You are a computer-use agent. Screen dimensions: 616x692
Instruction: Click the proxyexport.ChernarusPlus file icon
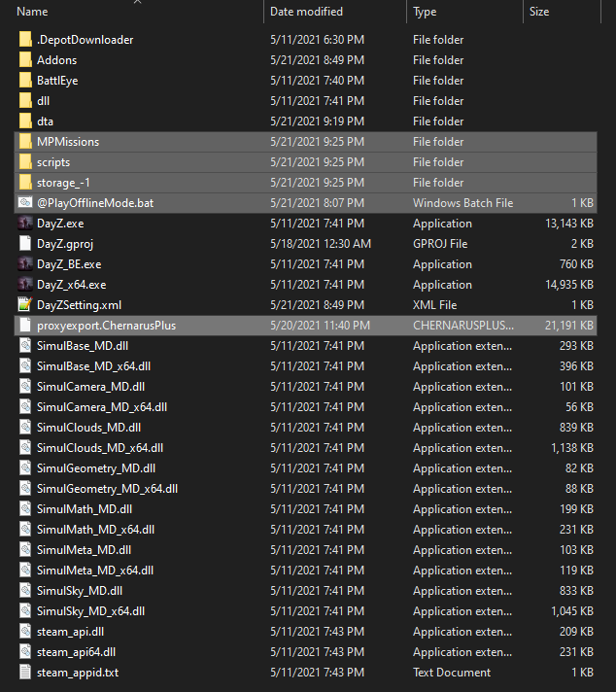point(25,326)
